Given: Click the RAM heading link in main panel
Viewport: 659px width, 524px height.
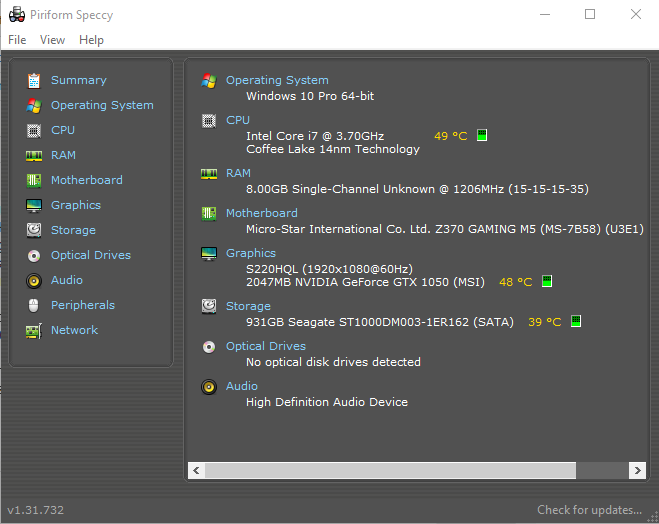Looking at the screenshot, I should tap(238, 174).
